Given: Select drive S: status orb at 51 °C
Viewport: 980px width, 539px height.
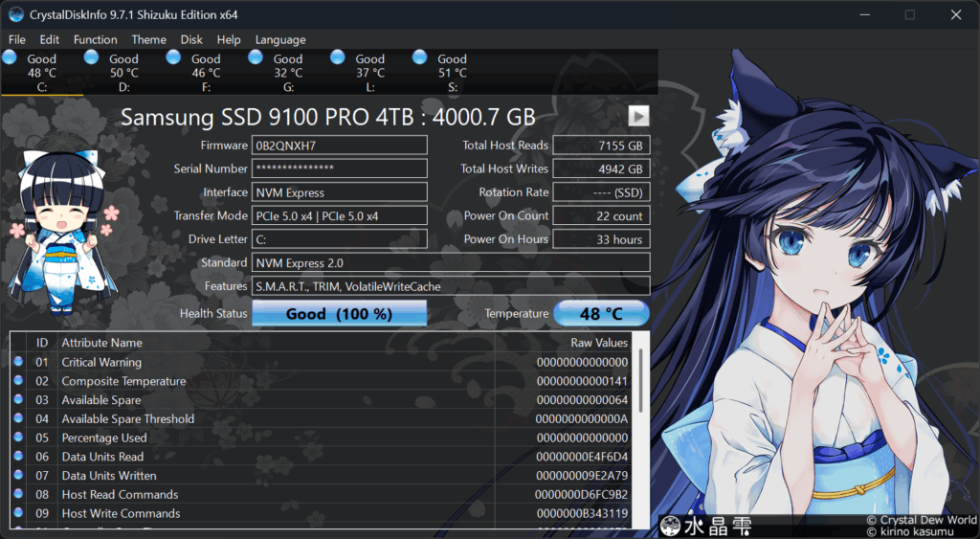Looking at the screenshot, I should click(420, 57).
